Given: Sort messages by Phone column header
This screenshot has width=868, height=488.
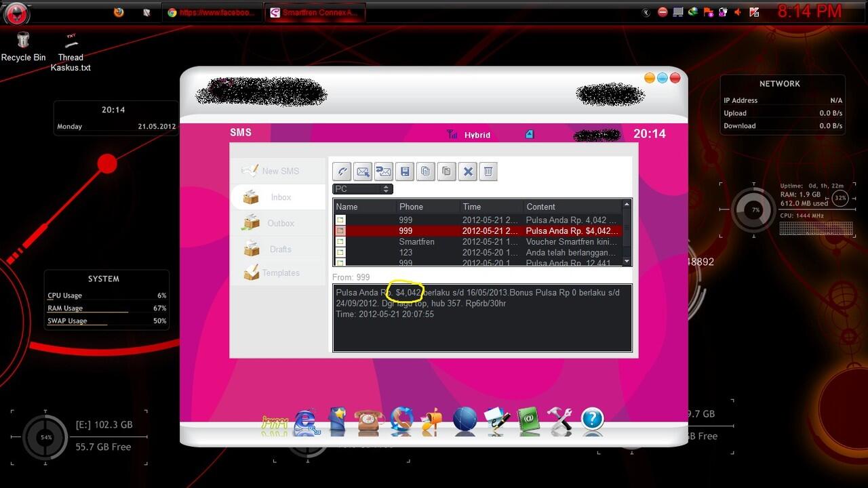Looking at the screenshot, I should click(427, 207).
